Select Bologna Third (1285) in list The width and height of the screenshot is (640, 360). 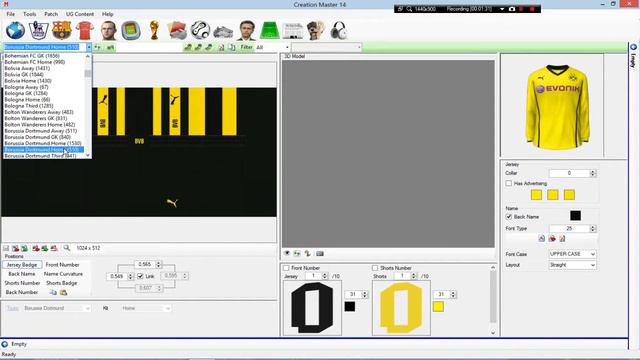[x=29, y=106]
